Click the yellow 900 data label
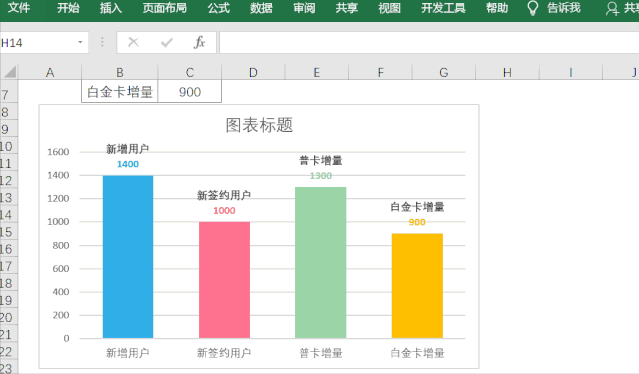Image resolution: width=639 pixels, height=374 pixels. click(x=417, y=222)
